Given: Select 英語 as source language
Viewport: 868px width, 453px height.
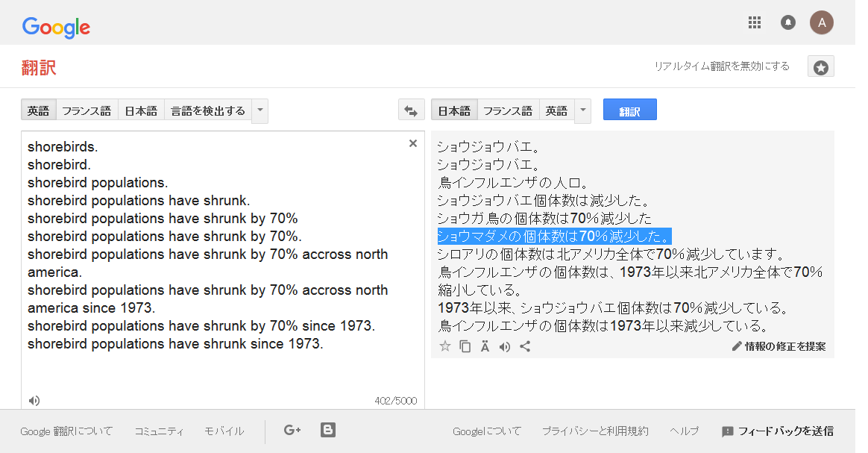Looking at the screenshot, I should click(x=38, y=110).
